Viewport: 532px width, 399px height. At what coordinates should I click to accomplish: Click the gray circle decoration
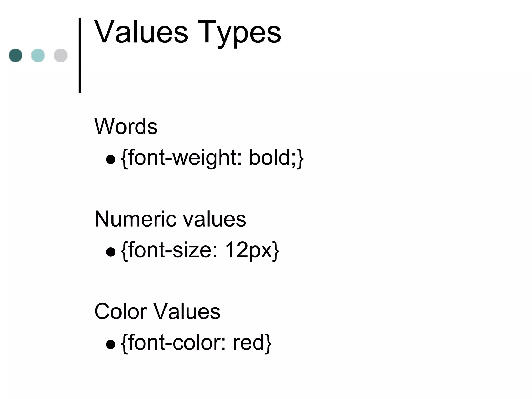pyautogui.click(x=61, y=55)
